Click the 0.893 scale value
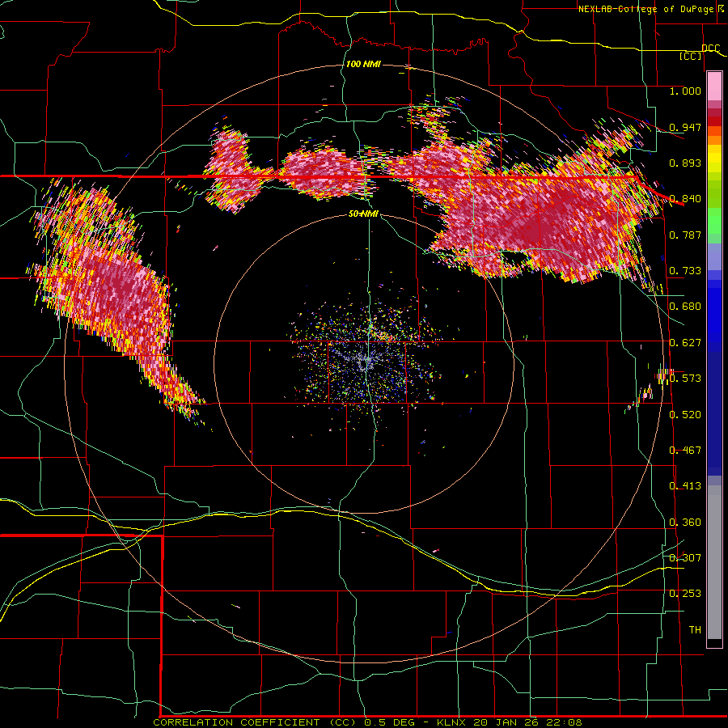The height and width of the screenshot is (728, 728). pos(685,163)
